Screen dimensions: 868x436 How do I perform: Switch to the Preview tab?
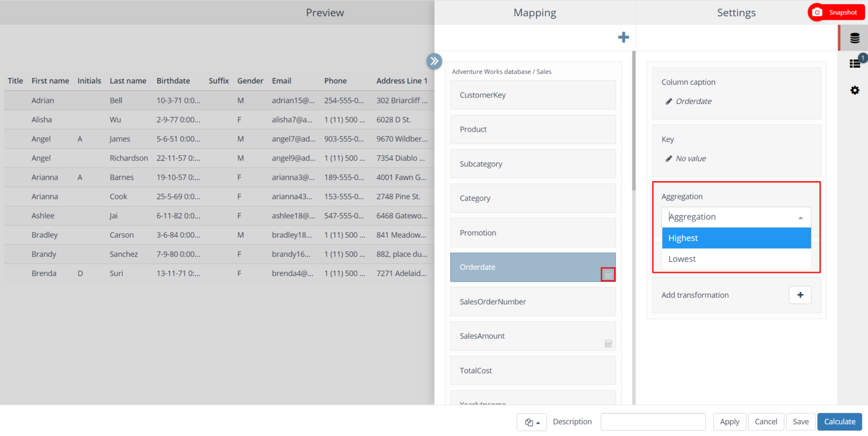coord(325,12)
